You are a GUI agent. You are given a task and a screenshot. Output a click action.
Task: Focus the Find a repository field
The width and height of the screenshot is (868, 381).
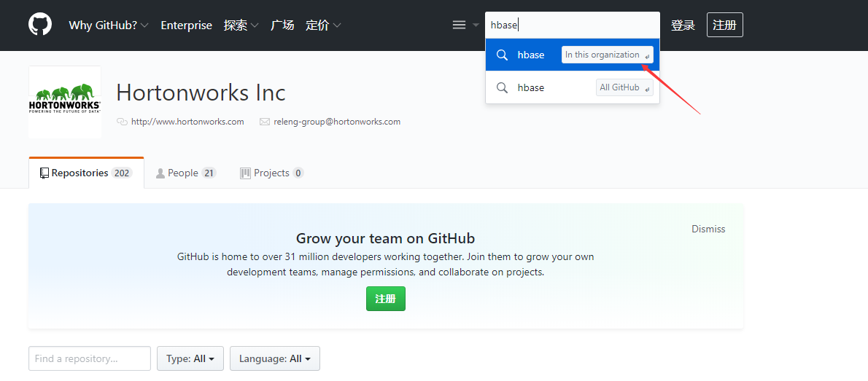[x=90, y=358]
